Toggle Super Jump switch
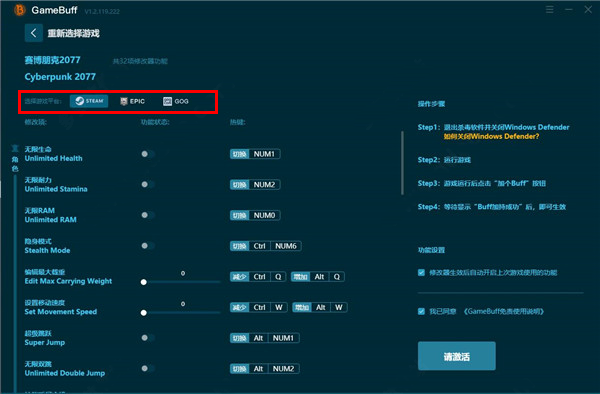This screenshot has width=600, height=394. pos(147,338)
